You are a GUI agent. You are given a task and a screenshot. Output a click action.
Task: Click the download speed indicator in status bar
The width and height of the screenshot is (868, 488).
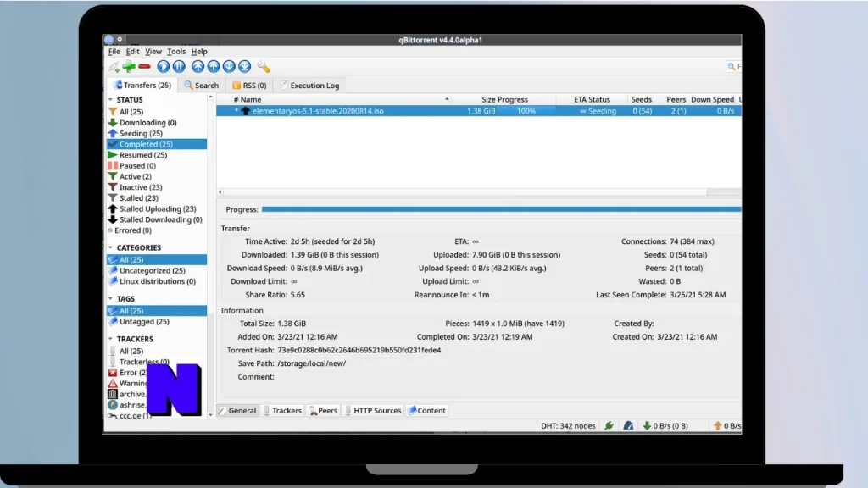pos(665,425)
